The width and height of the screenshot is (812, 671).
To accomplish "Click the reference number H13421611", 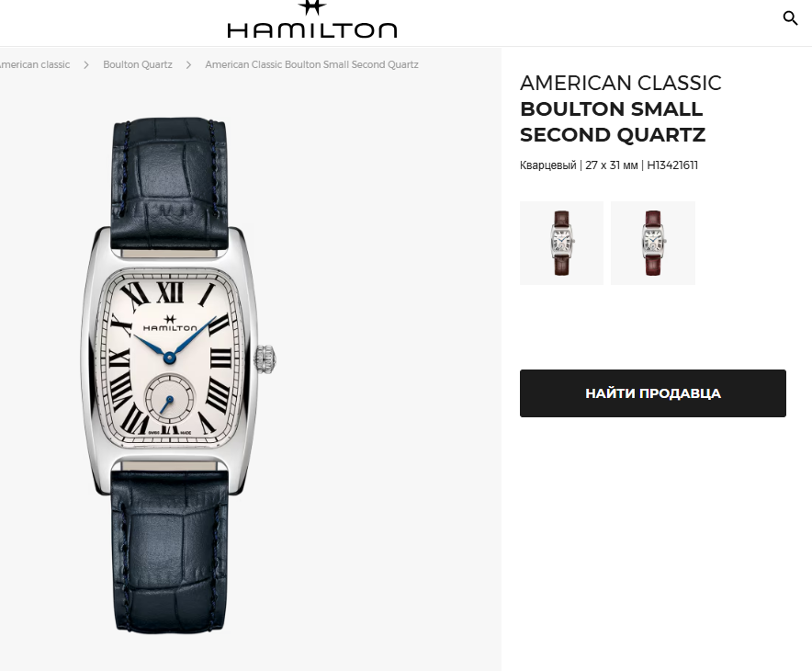I will pyautogui.click(x=672, y=165).
